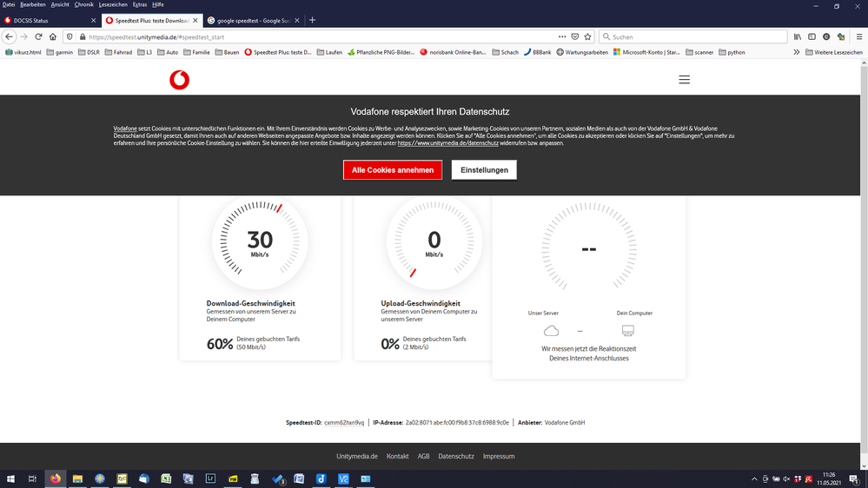Show more bookmarks toolbar items
Viewport: 868px width, 488px height.
[x=796, y=53]
